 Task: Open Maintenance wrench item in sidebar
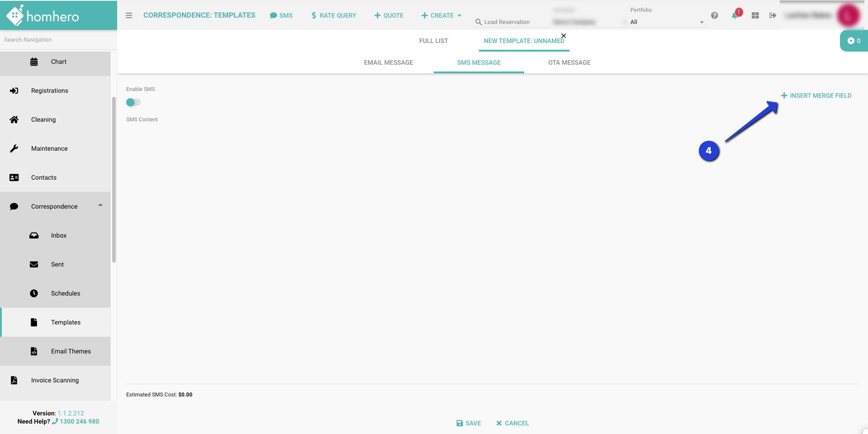[x=49, y=148]
